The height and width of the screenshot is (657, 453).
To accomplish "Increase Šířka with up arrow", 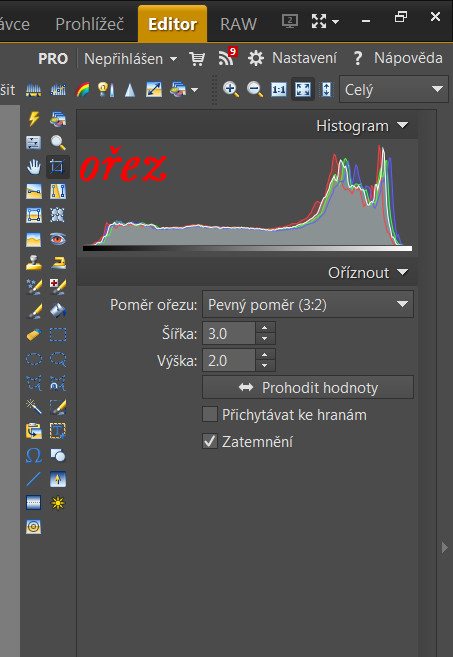I will pos(265,328).
